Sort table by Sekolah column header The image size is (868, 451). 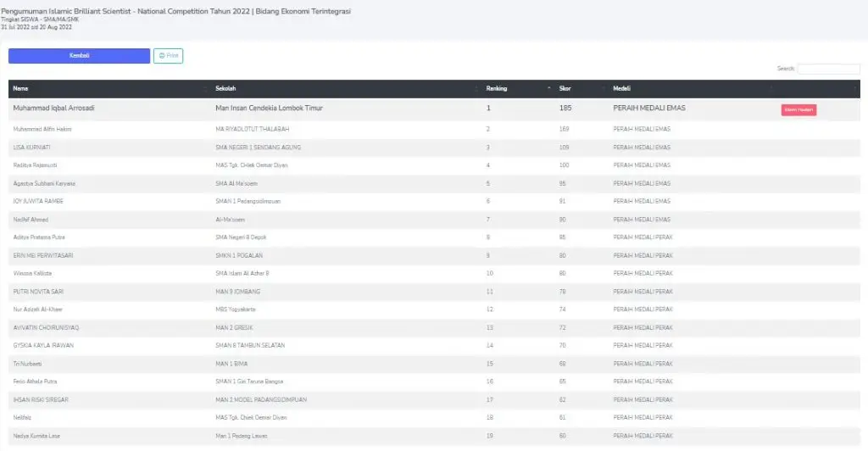pyautogui.click(x=225, y=88)
